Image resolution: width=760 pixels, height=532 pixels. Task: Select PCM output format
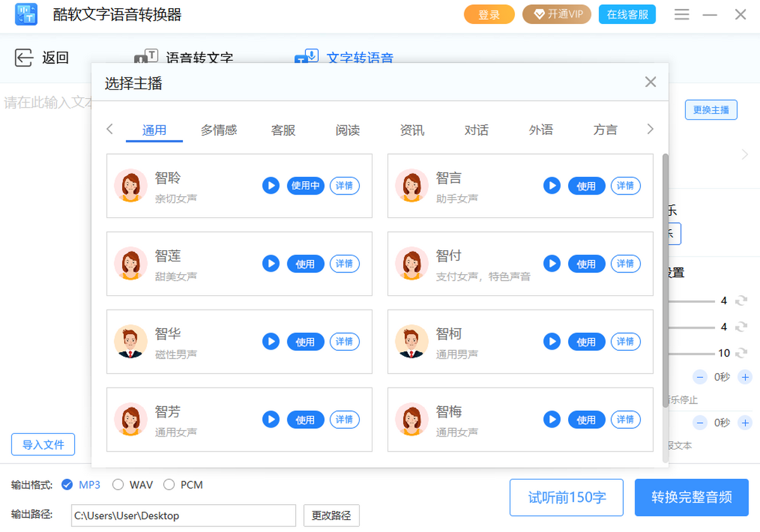[168, 484]
